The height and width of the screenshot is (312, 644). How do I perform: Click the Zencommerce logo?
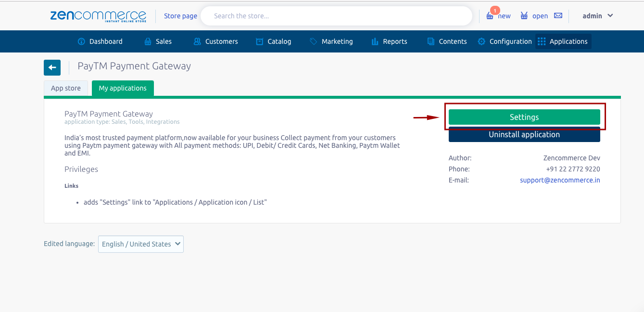(x=98, y=16)
